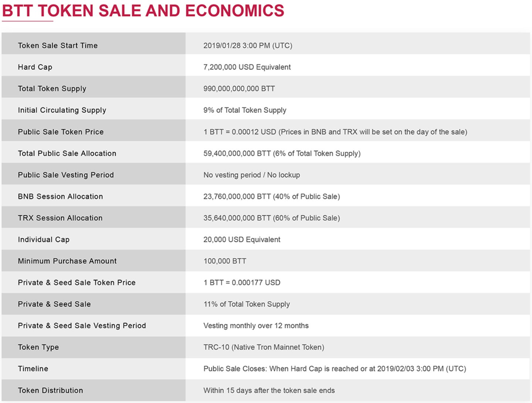Click the BNB Session Allocation label
532x403 pixels.
60,197
